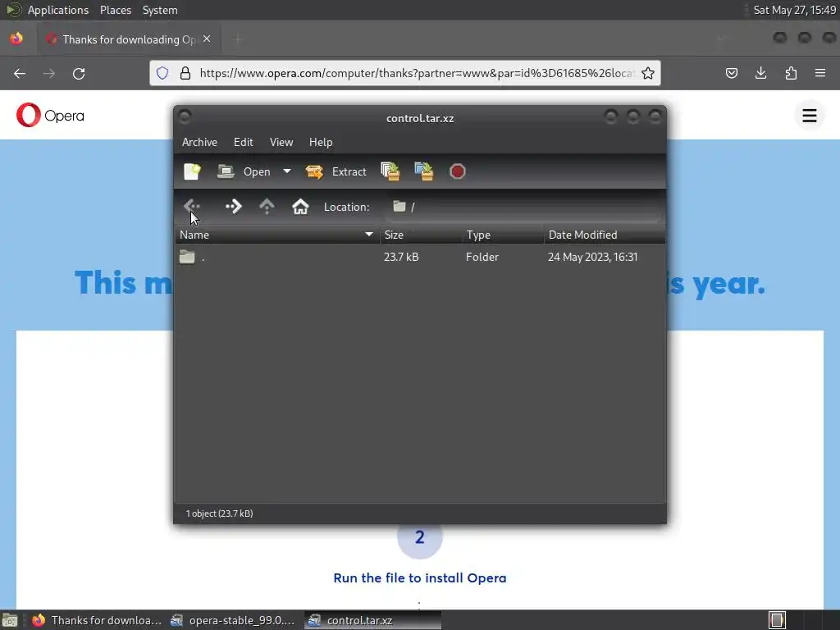Click the Add Folder to archive icon
This screenshot has height=630, width=840.
pos(424,171)
